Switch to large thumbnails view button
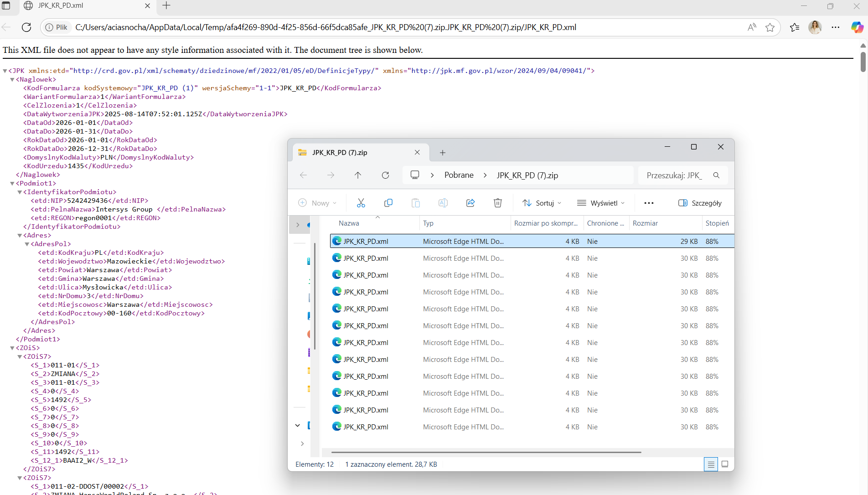 pos(725,464)
